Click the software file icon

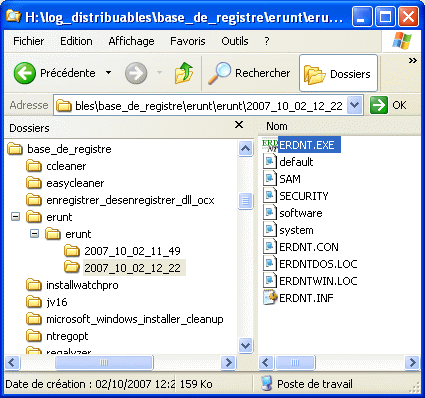click(x=270, y=213)
